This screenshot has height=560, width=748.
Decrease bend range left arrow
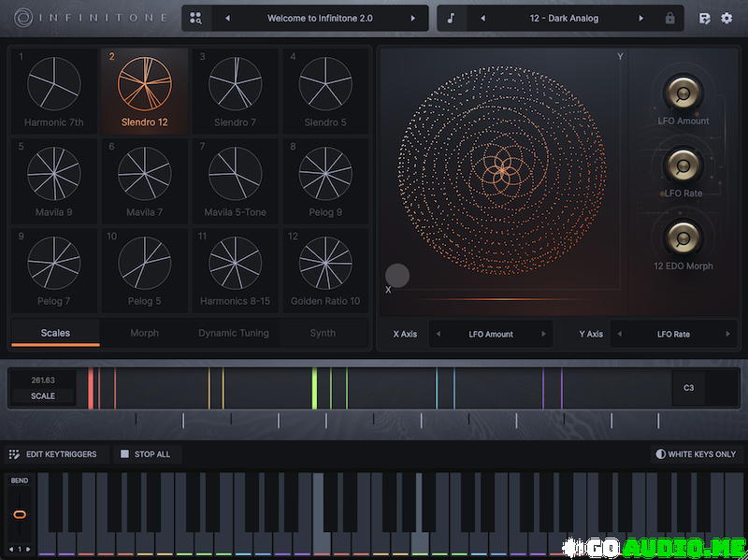click(x=11, y=550)
